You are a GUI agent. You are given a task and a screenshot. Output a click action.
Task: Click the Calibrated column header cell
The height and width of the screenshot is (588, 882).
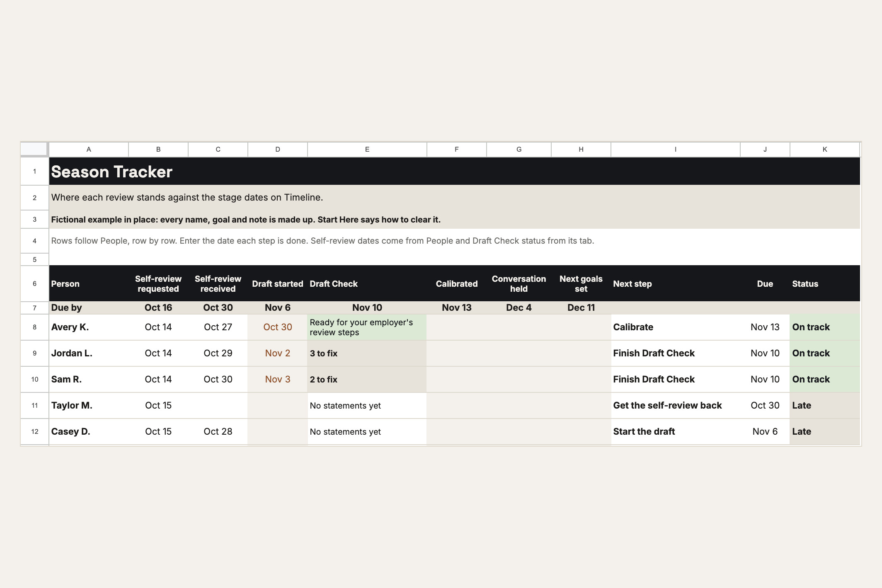click(456, 283)
